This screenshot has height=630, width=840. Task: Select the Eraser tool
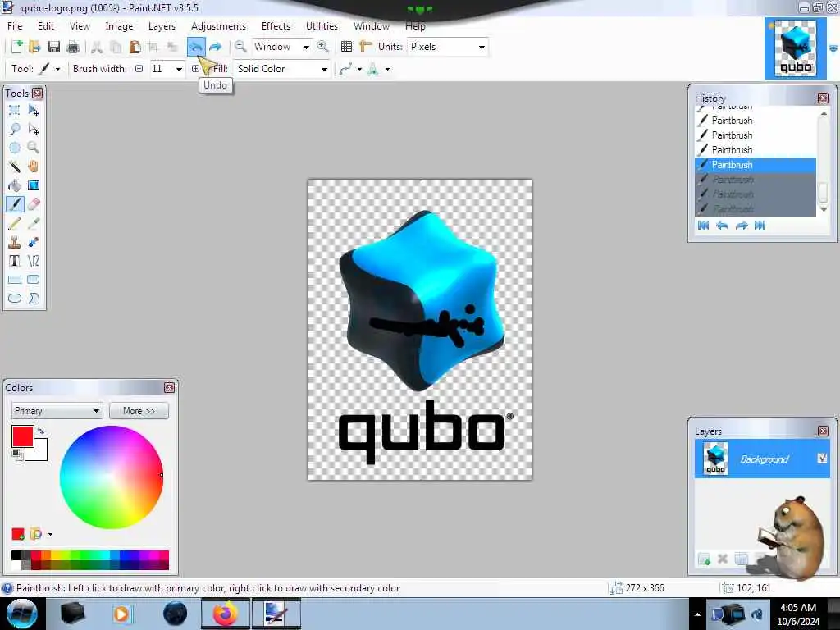pos(33,204)
